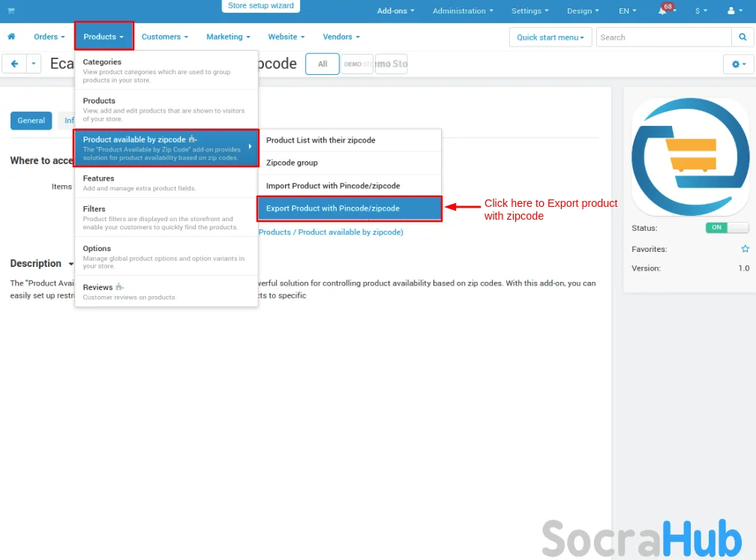Open the user account icon menu
This screenshot has width=756, height=560.
click(x=735, y=10)
